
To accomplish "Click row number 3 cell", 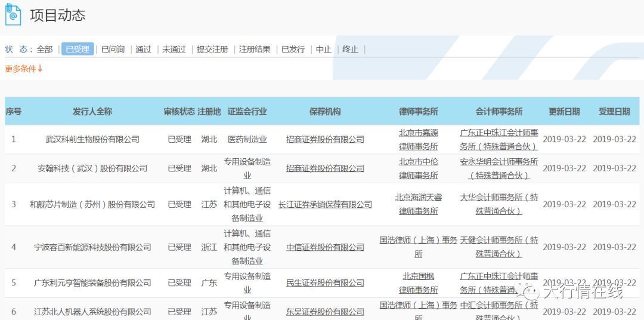I will tap(14, 204).
